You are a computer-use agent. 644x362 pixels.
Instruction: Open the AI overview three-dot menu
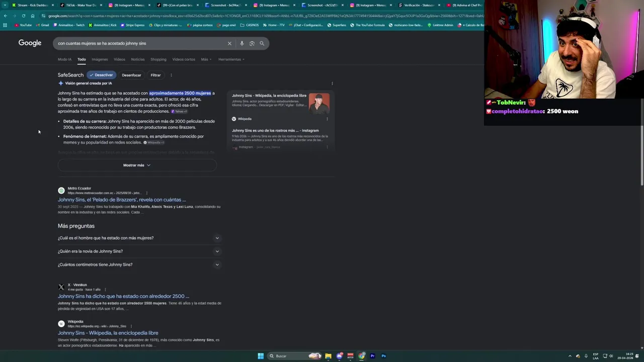click(x=332, y=83)
